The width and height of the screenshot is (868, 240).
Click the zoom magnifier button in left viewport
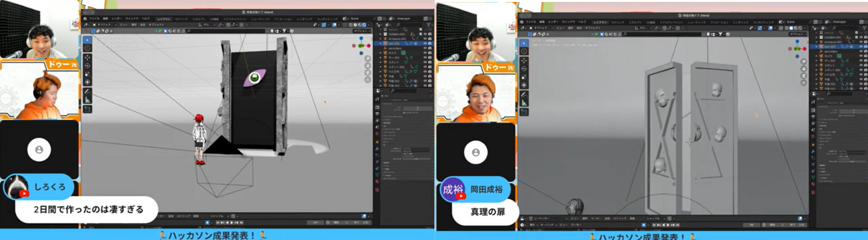tap(367, 58)
